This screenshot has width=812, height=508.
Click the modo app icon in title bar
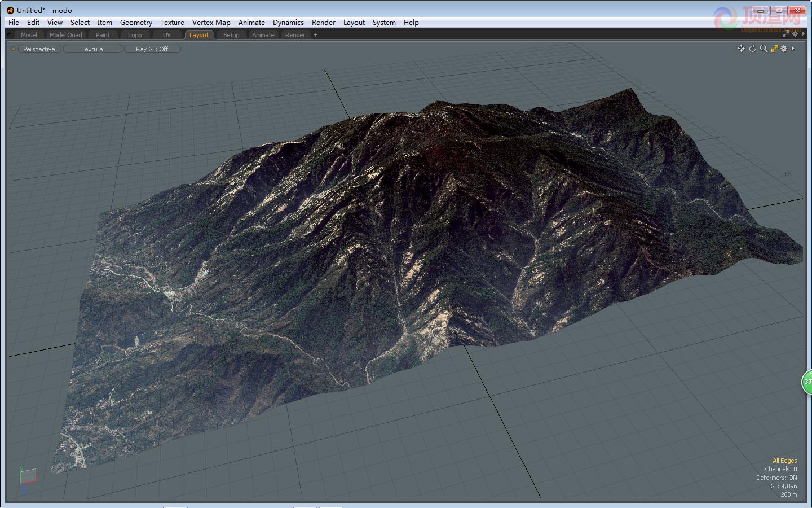coord(10,10)
